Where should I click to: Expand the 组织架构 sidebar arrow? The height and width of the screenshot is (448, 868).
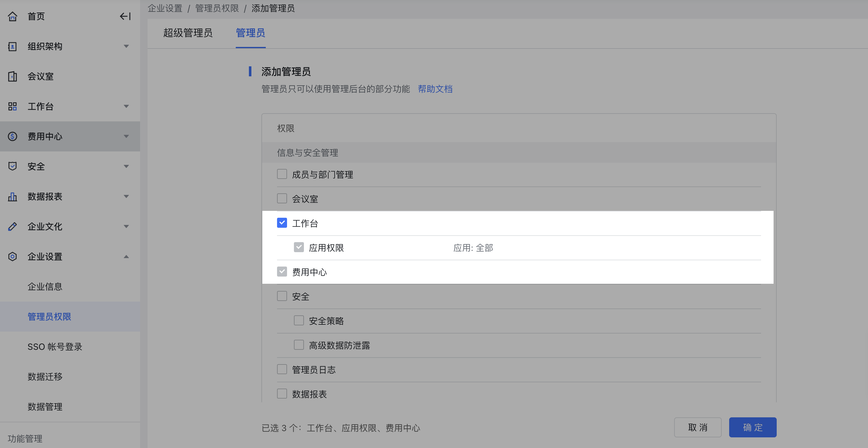[x=126, y=46]
